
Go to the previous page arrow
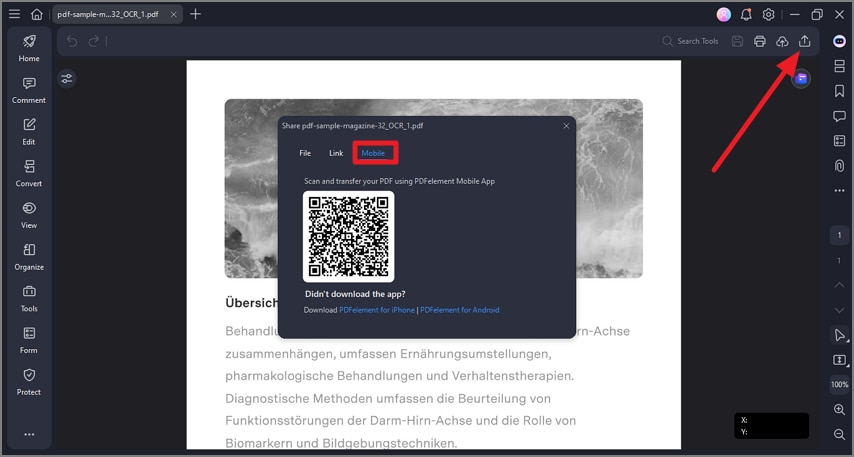[x=839, y=285]
